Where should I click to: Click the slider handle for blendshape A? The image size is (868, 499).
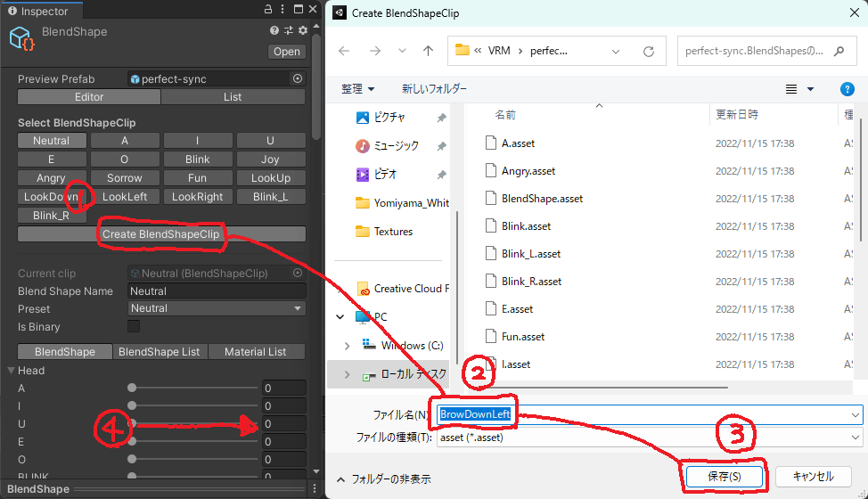(x=132, y=389)
